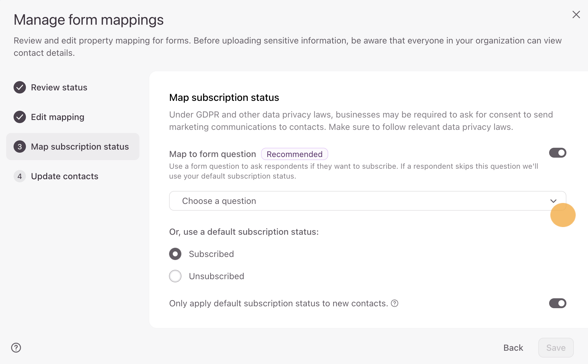Switch to the Edit mapping step

[x=58, y=117]
